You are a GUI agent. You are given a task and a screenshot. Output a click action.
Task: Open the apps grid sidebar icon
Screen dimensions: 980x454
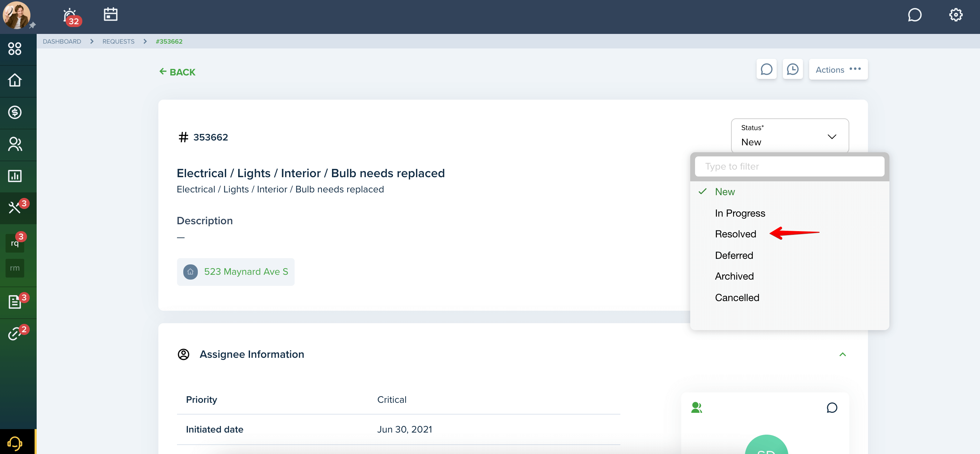[15, 49]
